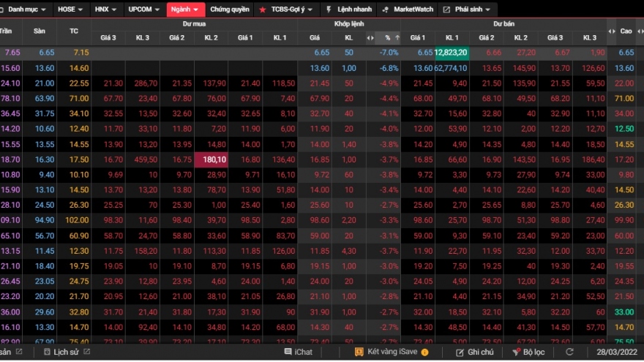Viewport: 644px width, 362px height.
Task: Open MarketWatch from the top bar
Action: pyautogui.click(x=408, y=10)
